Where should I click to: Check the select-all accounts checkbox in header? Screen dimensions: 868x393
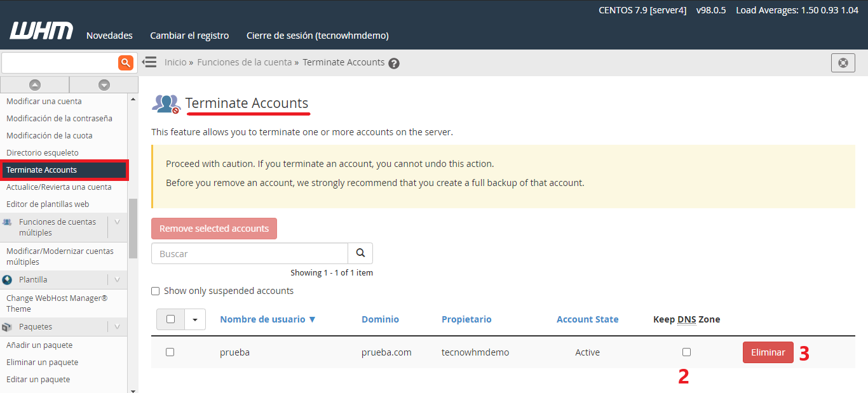coord(170,319)
